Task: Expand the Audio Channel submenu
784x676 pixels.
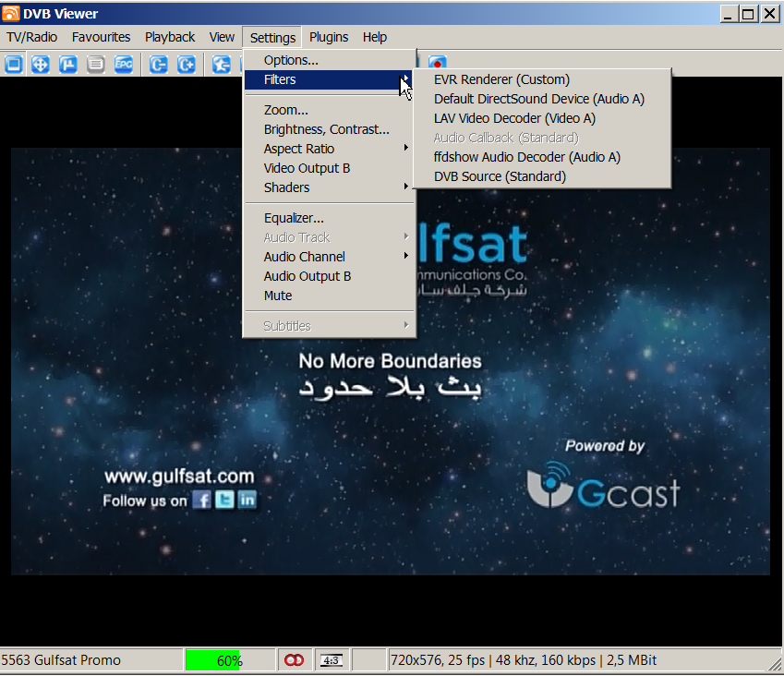Action: click(x=305, y=257)
